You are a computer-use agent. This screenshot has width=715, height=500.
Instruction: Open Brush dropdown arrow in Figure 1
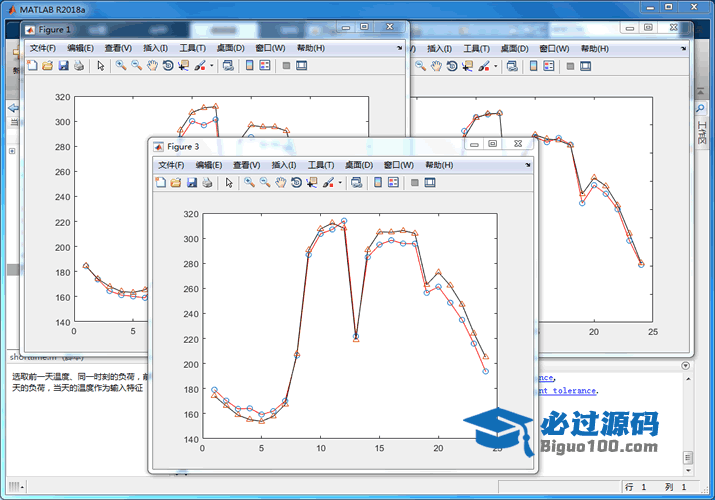(212, 66)
